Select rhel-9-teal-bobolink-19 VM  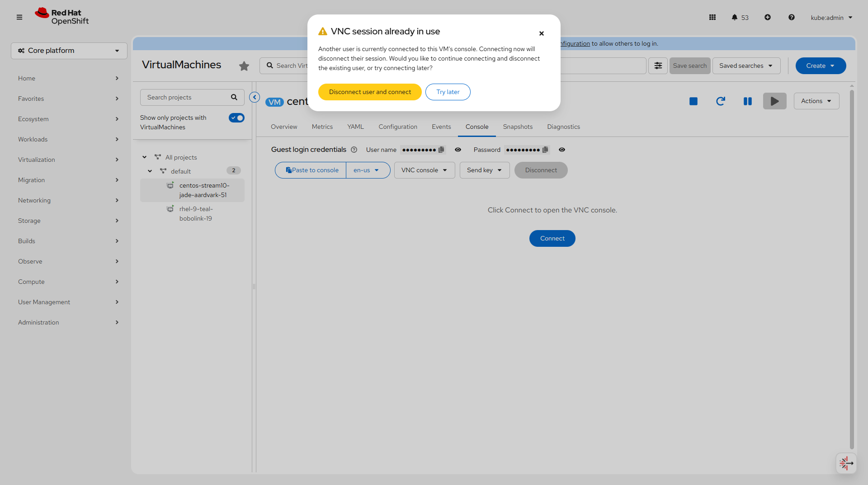tap(193, 214)
